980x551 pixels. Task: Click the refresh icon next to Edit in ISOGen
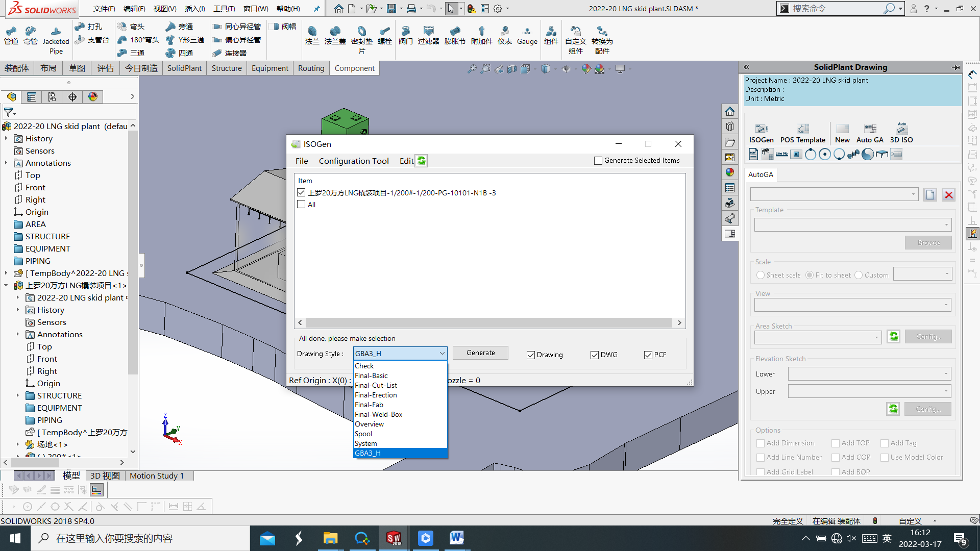[422, 161]
